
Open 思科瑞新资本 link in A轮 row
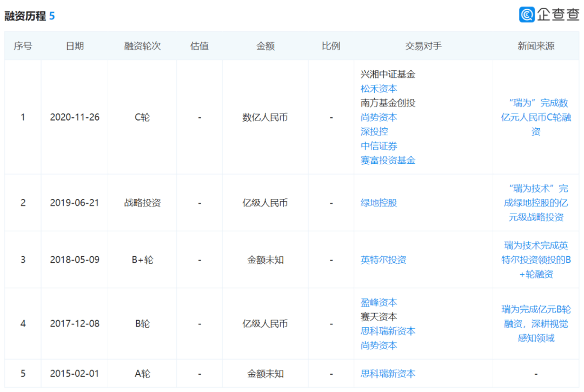coord(388,374)
